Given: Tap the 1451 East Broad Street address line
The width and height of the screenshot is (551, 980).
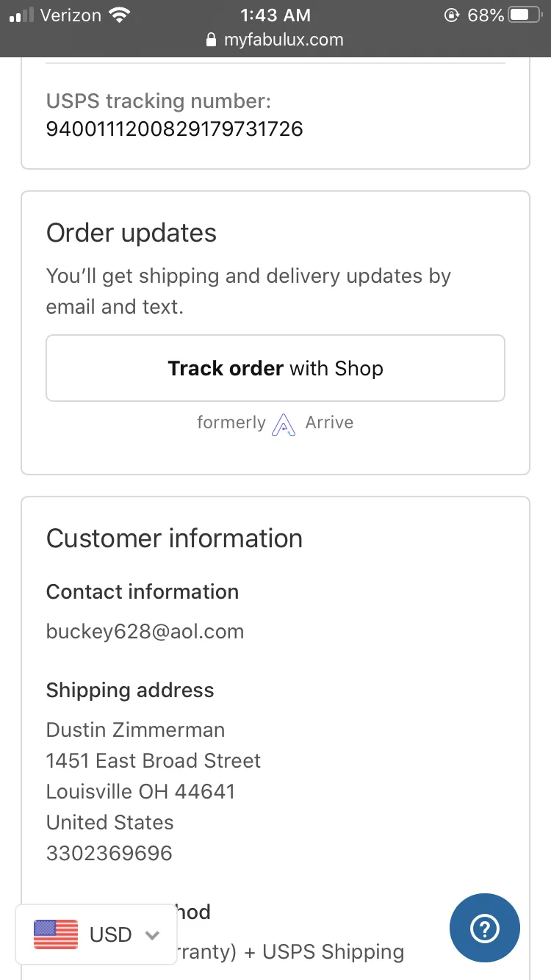Looking at the screenshot, I should pos(154,761).
